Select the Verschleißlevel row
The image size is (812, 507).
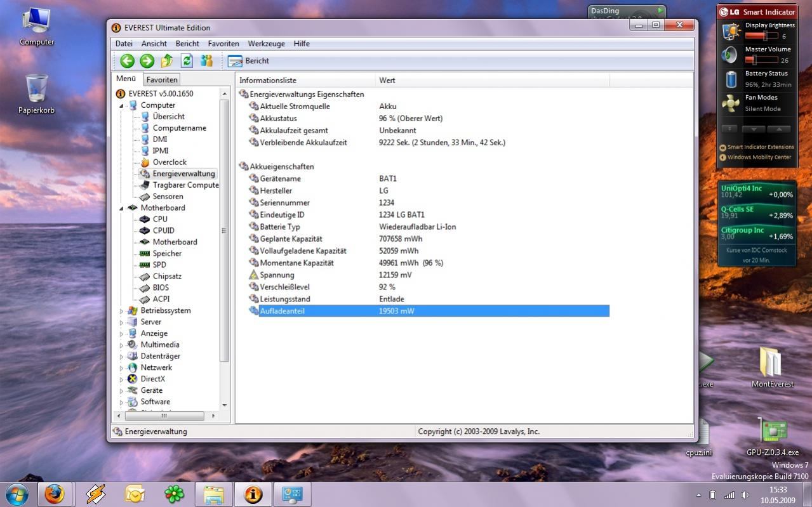pyautogui.click(x=429, y=287)
